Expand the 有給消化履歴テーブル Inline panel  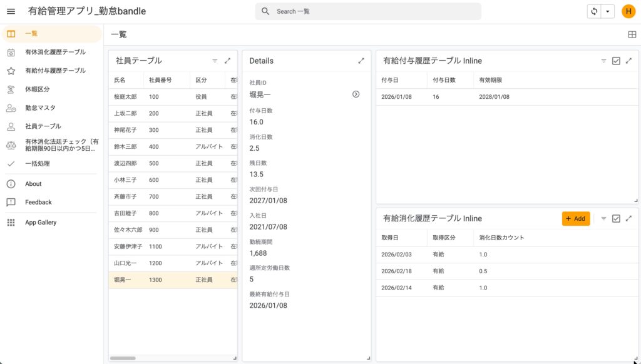coord(628,218)
